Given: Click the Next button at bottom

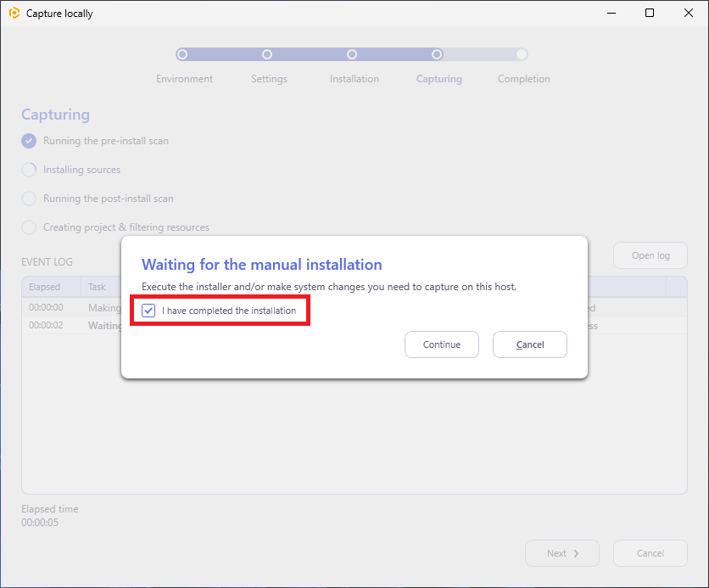Looking at the screenshot, I should 562,553.
